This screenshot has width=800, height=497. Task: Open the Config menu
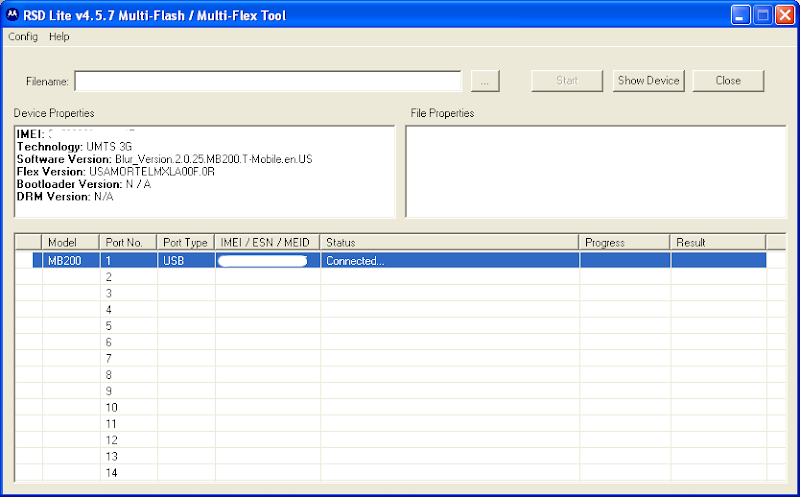(x=23, y=37)
